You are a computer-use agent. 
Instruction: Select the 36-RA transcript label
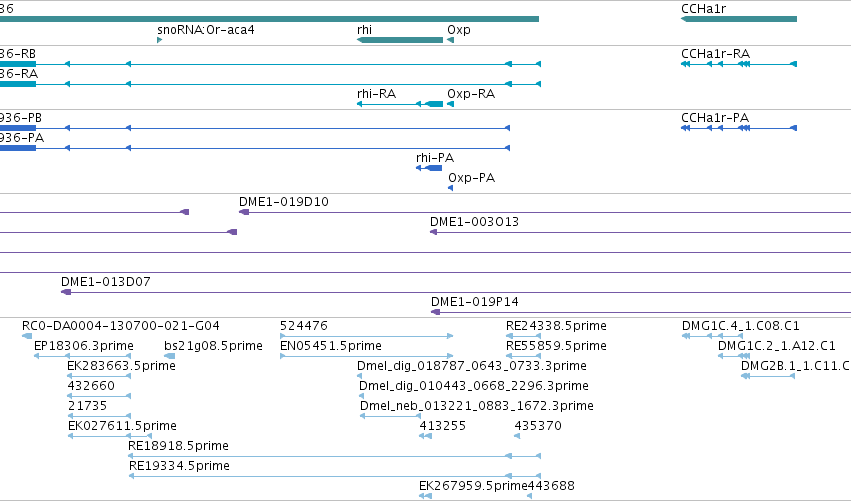19,74
